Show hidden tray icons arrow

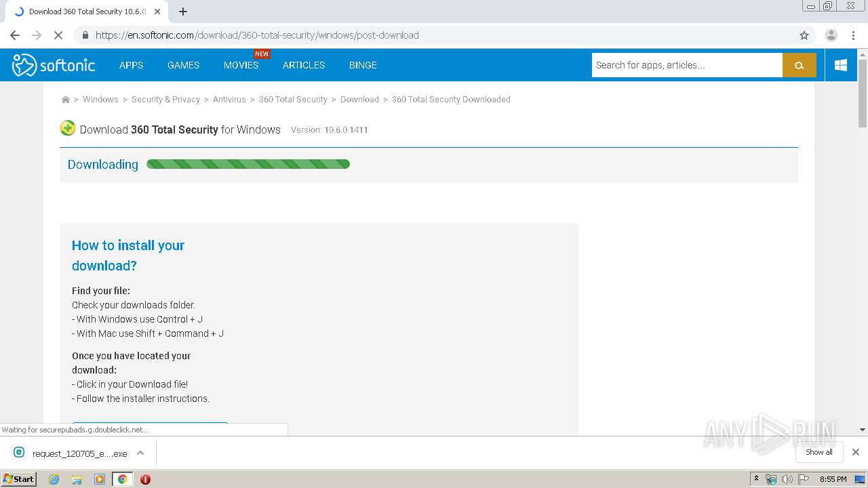coord(756,479)
